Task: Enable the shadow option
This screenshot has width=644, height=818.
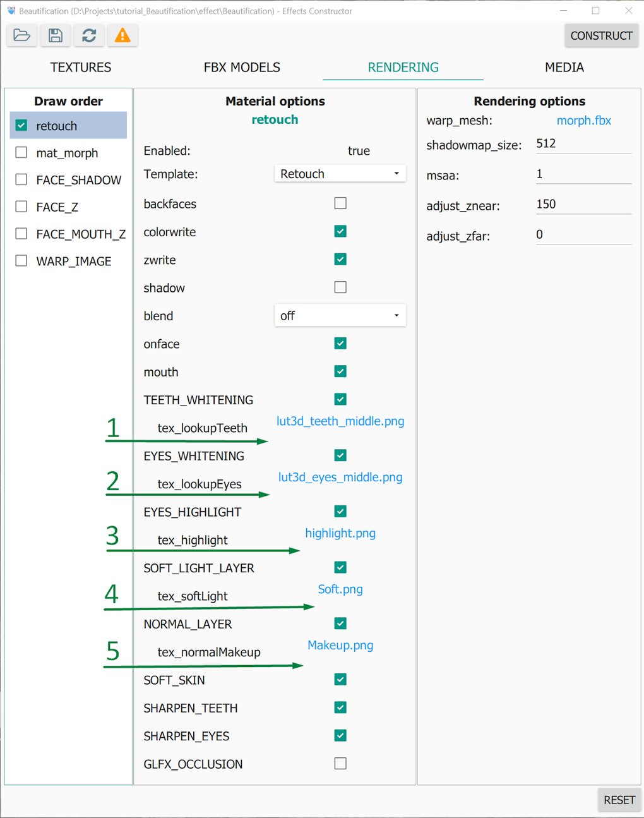Action: pos(340,287)
